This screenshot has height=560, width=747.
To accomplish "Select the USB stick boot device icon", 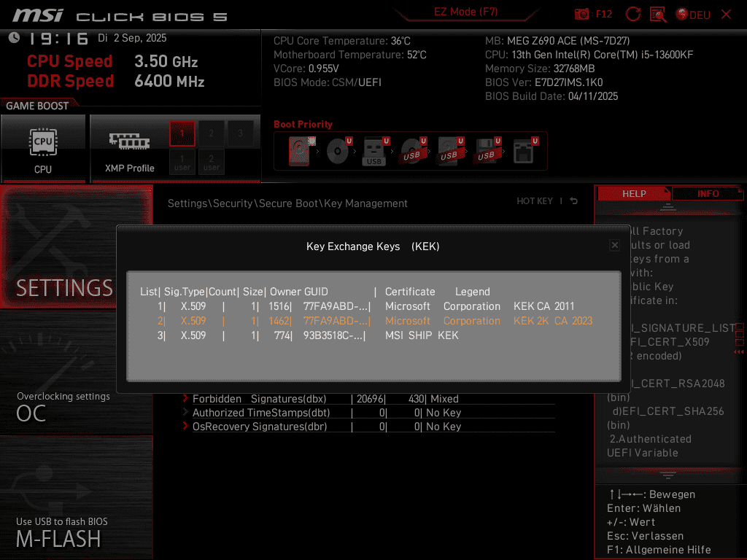I will pos(376,151).
